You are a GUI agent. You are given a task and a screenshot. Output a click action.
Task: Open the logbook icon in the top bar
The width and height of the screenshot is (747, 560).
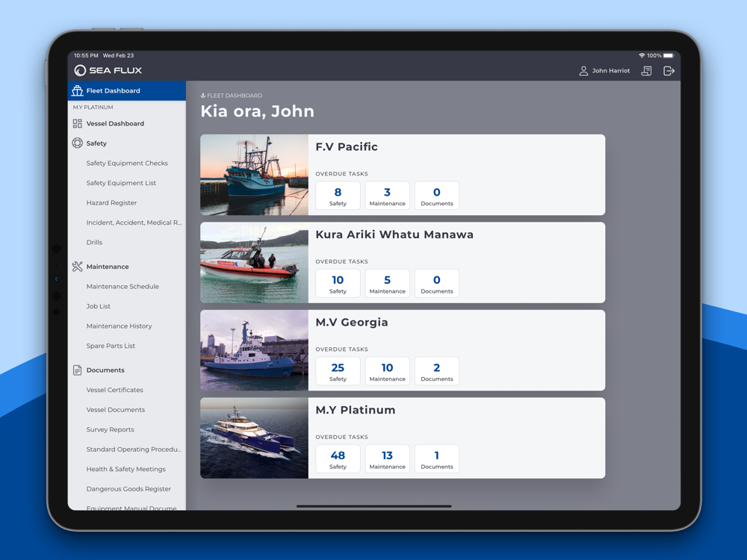(x=646, y=71)
